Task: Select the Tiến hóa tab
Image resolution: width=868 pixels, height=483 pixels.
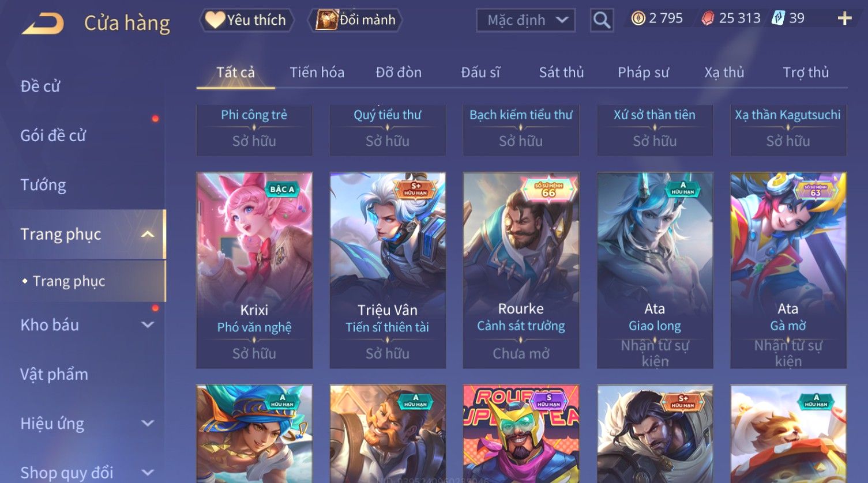Action: pyautogui.click(x=317, y=73)
